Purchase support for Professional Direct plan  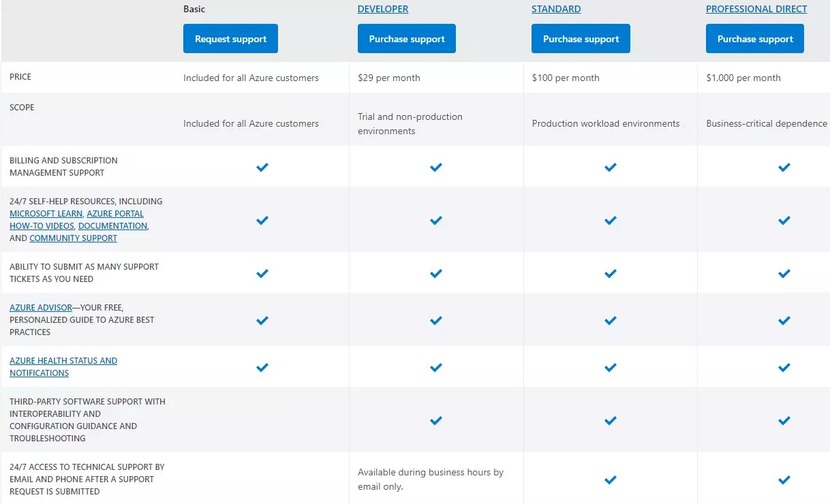click(x=754, y=39)
